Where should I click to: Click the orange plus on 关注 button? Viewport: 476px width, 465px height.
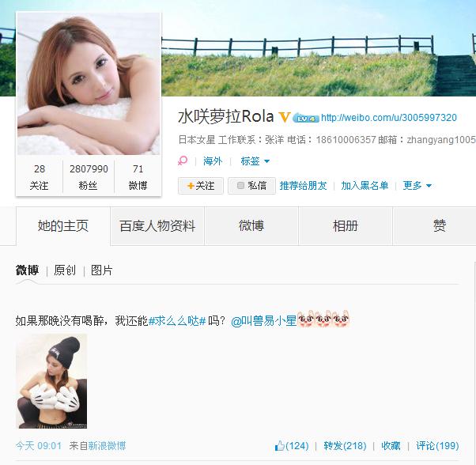(191, 186)
